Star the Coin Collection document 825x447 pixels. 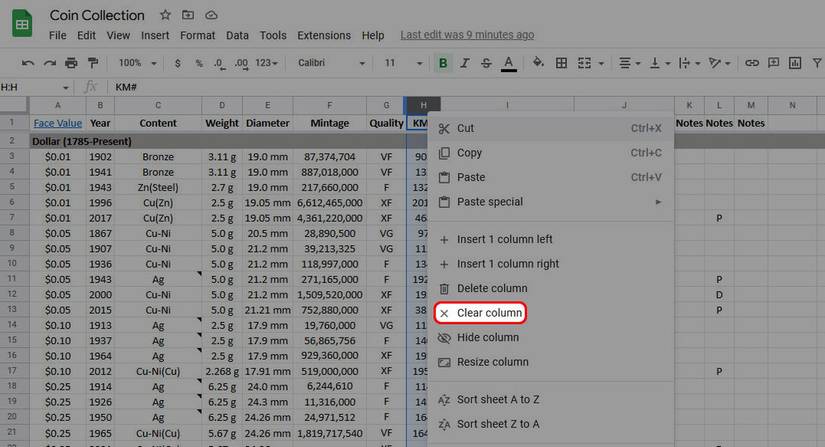coord(165,15)
